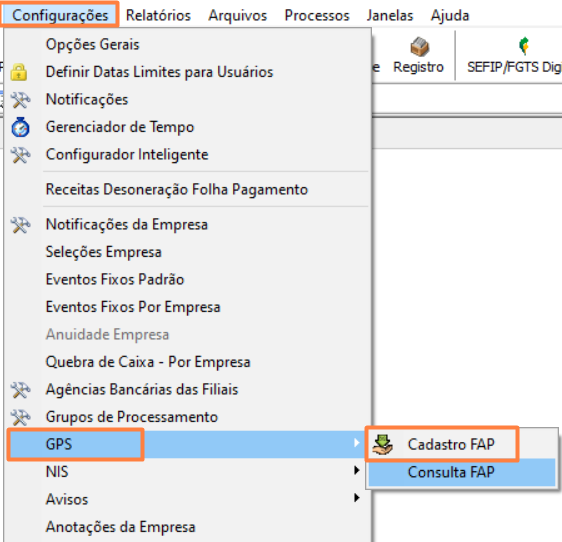Click tools icon beside Agências Bancárias das Filiais
The width and height of the screenshot is (562, 542).
[x=20, y=390]
